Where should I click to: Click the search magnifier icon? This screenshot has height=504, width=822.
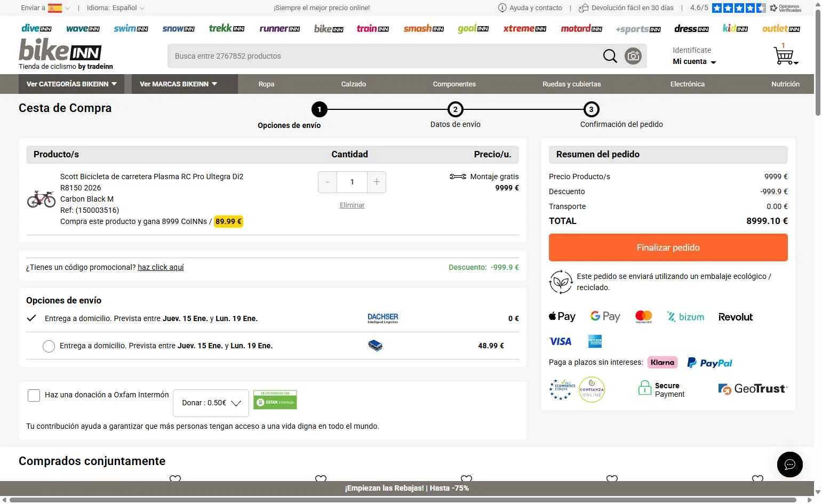[610, 56]
